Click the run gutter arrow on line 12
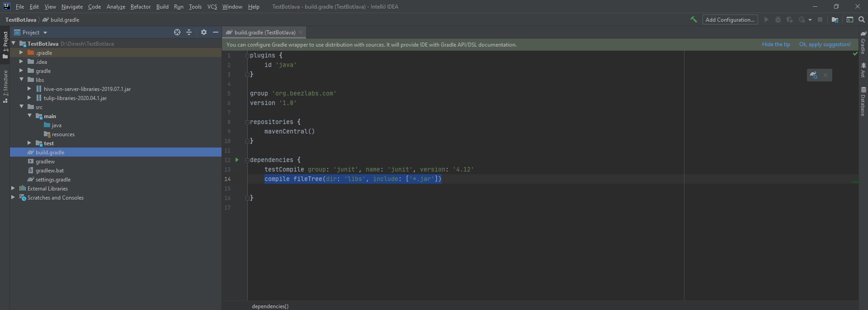This screenshot has width=868, height=310. 237,160
